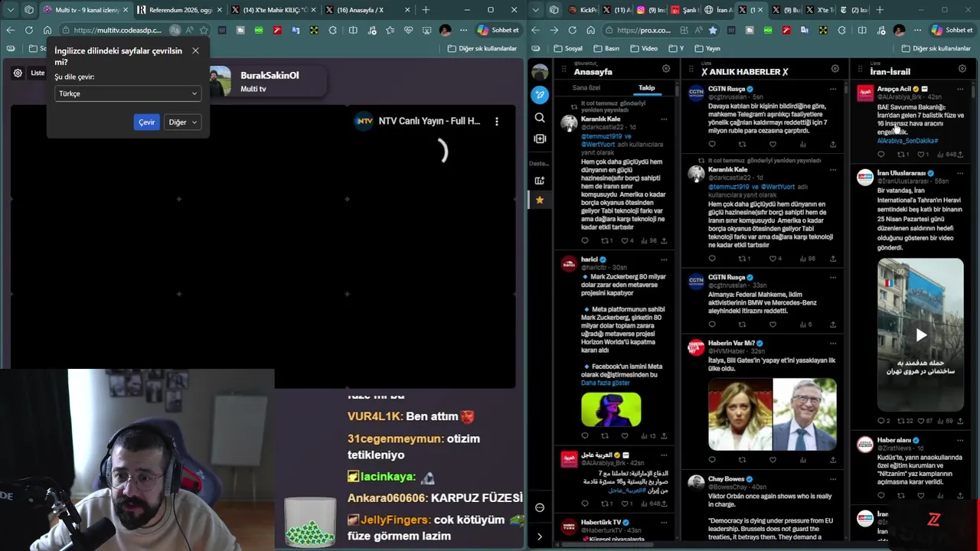Grab the İran-İsrail column drag handle

pyautogui.click(x=860, y=70)
